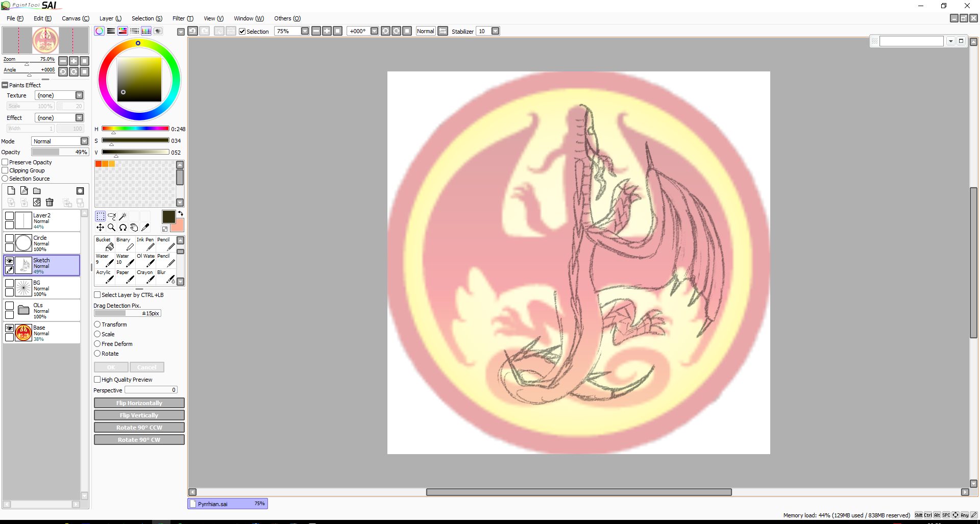The height and width of the screenshot is (524, 980).
Task: Enable the Preserve Opacity checkbox
Action: click(x=5, y=162)
